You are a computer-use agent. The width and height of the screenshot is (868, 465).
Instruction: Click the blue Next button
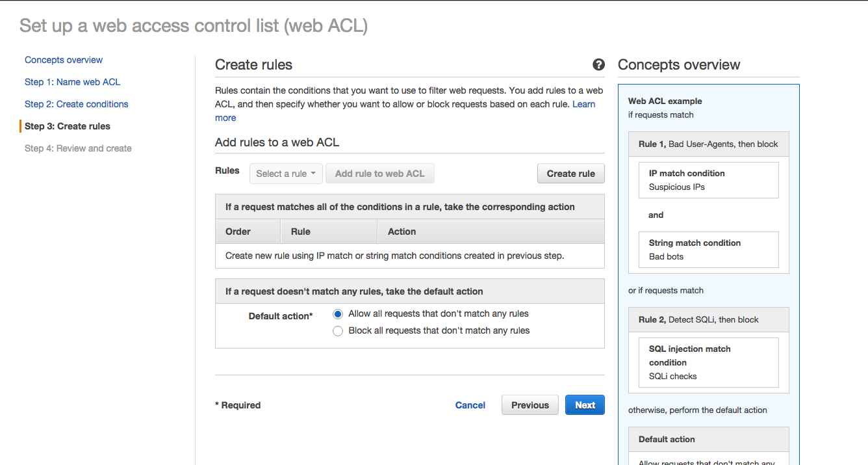click(585, 405)
